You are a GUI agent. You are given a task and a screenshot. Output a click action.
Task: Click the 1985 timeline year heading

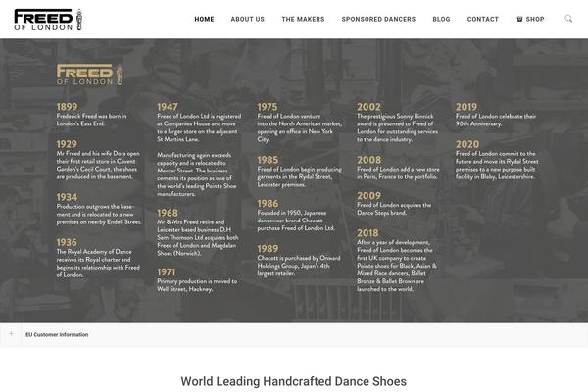click(x=268, y=160)
